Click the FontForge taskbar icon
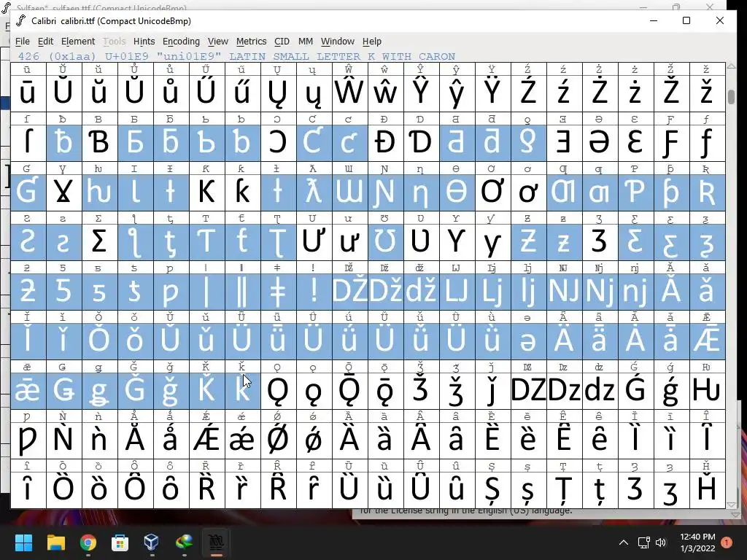This screenshot has height=560, width=747. (x=216, y=542)
